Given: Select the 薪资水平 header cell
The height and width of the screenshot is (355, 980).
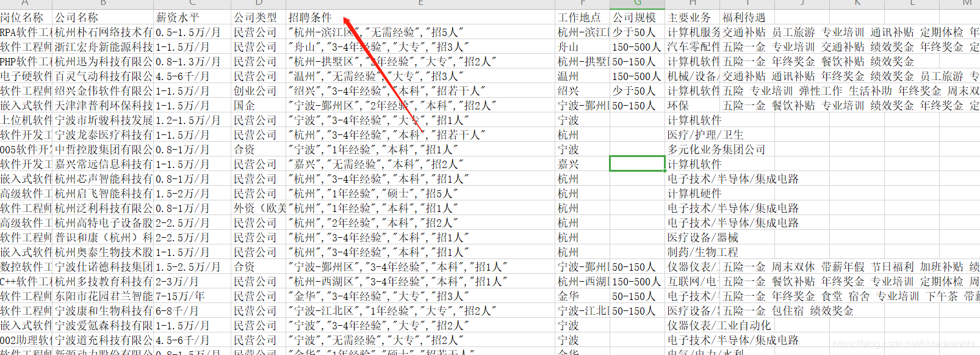Looking at the screenshot, I should coord(193,18).
